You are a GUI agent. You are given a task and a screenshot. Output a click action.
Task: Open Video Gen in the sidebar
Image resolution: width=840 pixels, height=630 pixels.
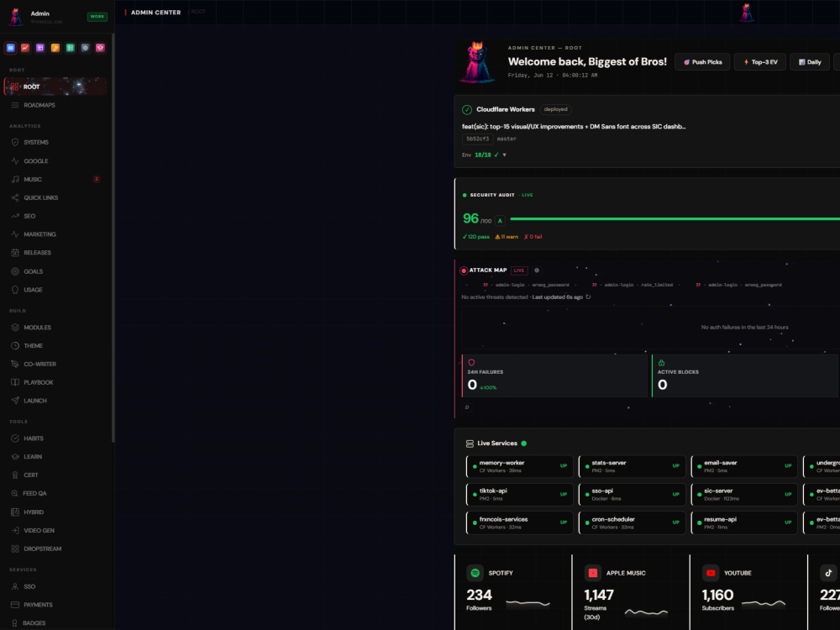(x=55, y=530)
